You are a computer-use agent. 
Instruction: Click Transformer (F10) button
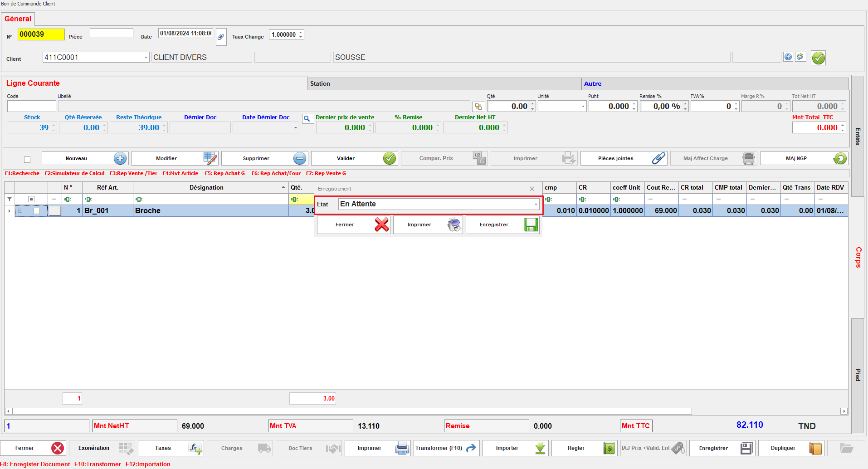[447, 448]
